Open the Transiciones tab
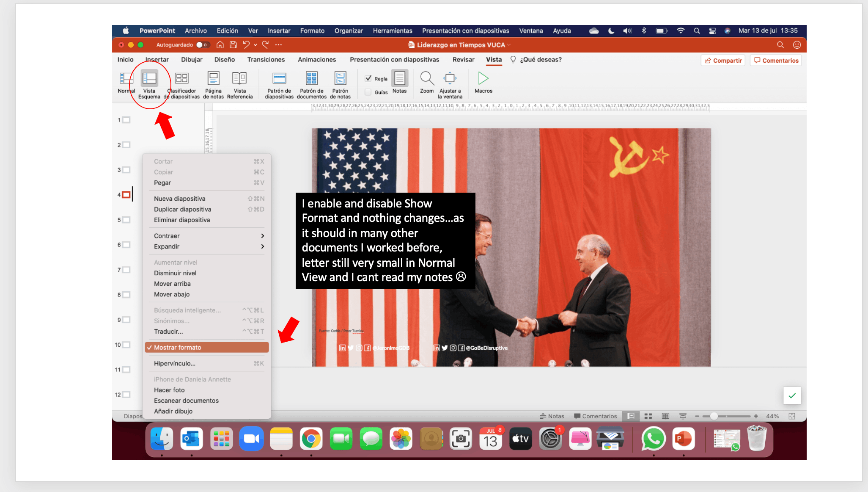 (266, 60)
